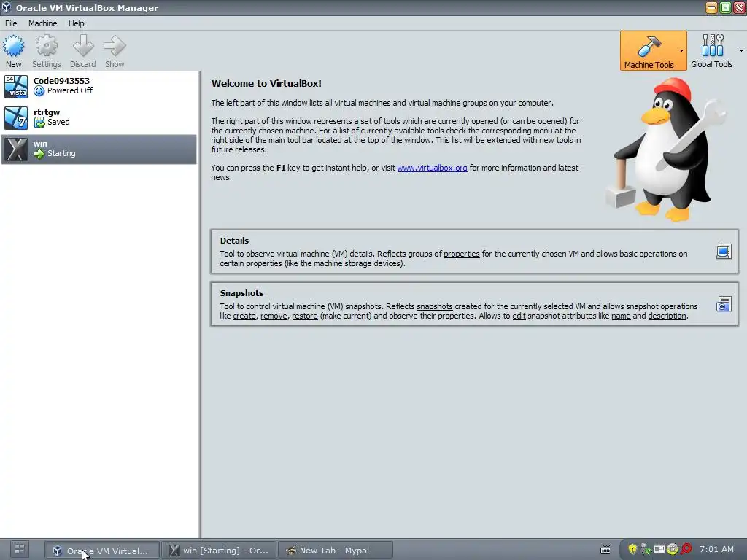This screenshot has width=747, height=560.
Task: Follow the description link
Action: click(x=667, y=316)
